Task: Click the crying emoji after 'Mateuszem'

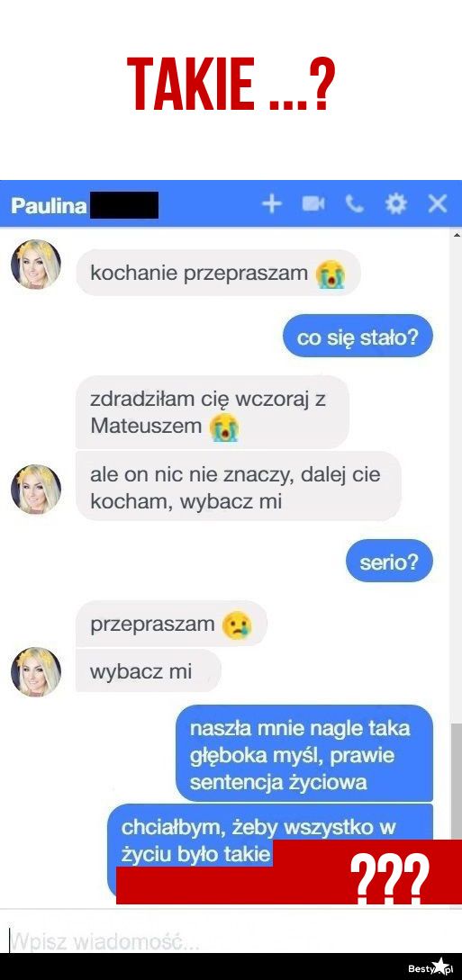Action: (224, 428)
